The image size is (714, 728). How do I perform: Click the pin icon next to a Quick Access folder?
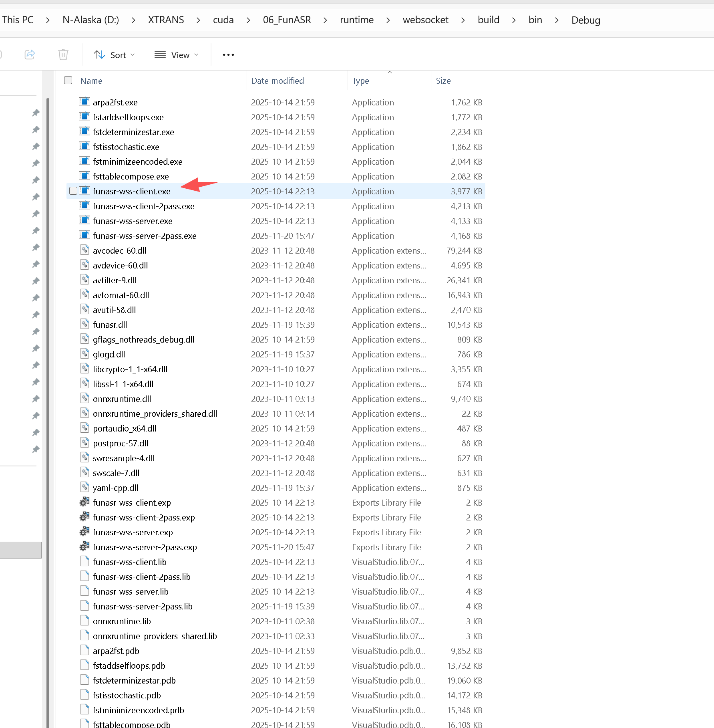click(36, 113)
